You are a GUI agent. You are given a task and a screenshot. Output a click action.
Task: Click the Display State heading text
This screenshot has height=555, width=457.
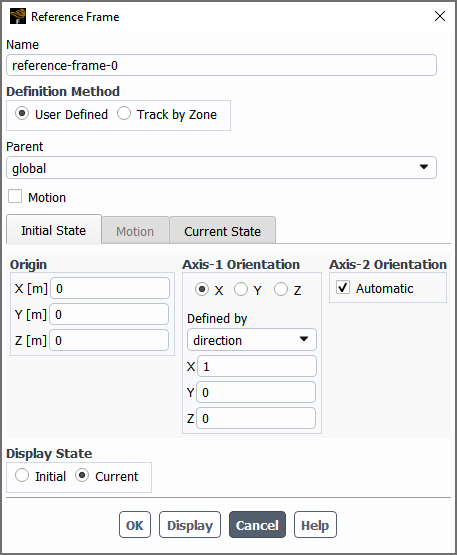49,453
